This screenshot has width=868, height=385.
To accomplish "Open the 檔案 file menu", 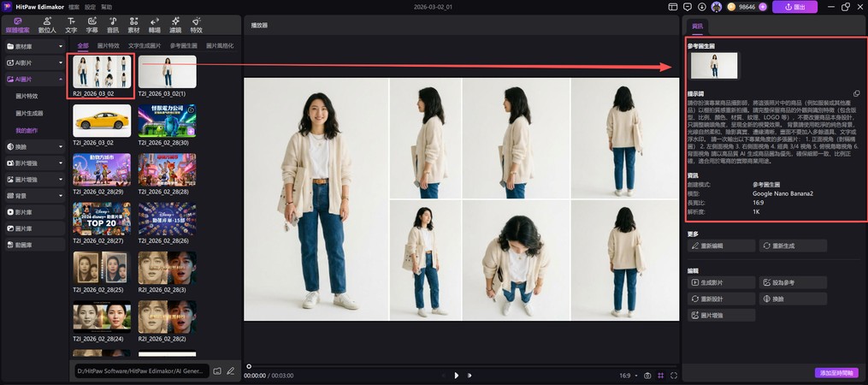I will point(74,7).
